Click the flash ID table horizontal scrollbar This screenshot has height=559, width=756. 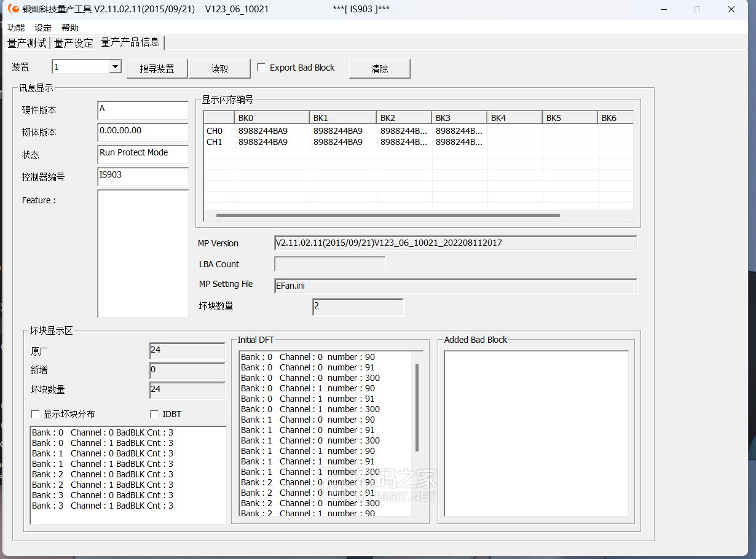[x=387, y=216]
